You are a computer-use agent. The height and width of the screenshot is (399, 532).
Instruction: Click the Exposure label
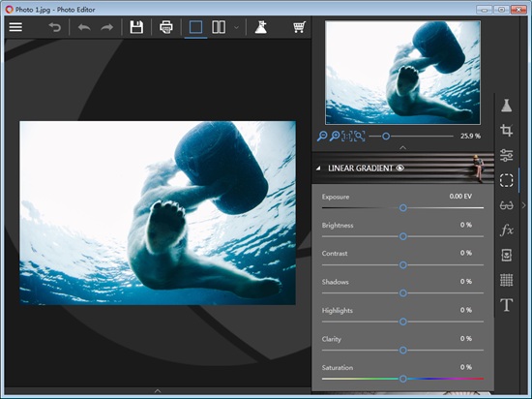point(336,197)
